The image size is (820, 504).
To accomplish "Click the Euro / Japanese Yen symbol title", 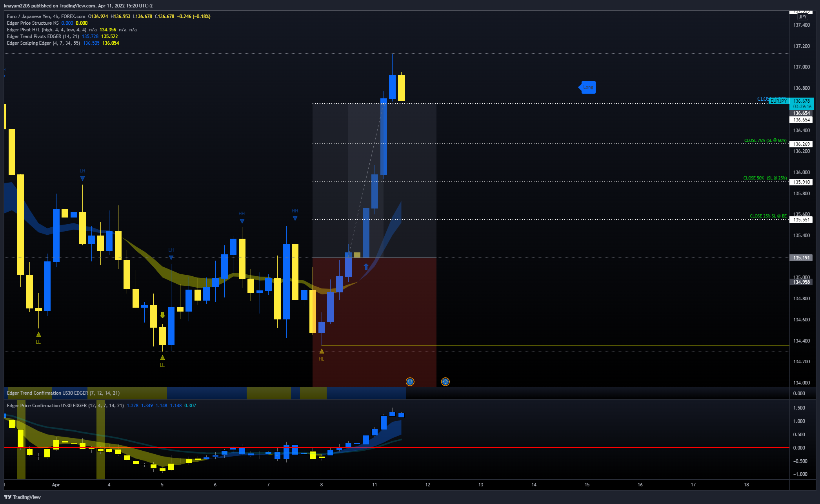I will coord(46,16).
